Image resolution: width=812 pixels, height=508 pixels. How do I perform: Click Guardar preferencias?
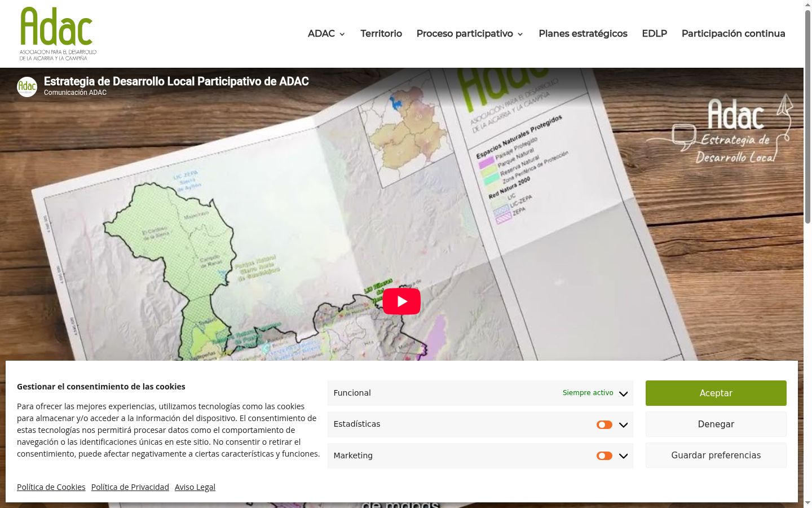coord(716,455)
